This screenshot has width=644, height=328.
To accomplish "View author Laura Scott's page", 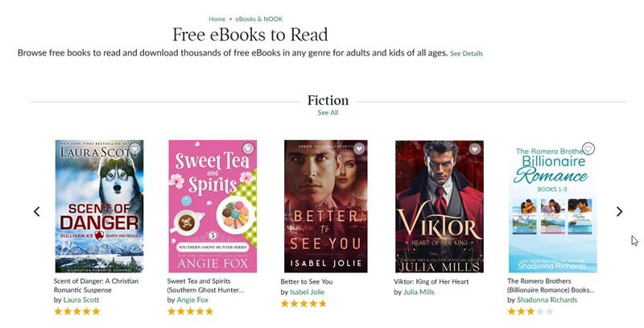I will pyautogui.click(x=81, y=300).
